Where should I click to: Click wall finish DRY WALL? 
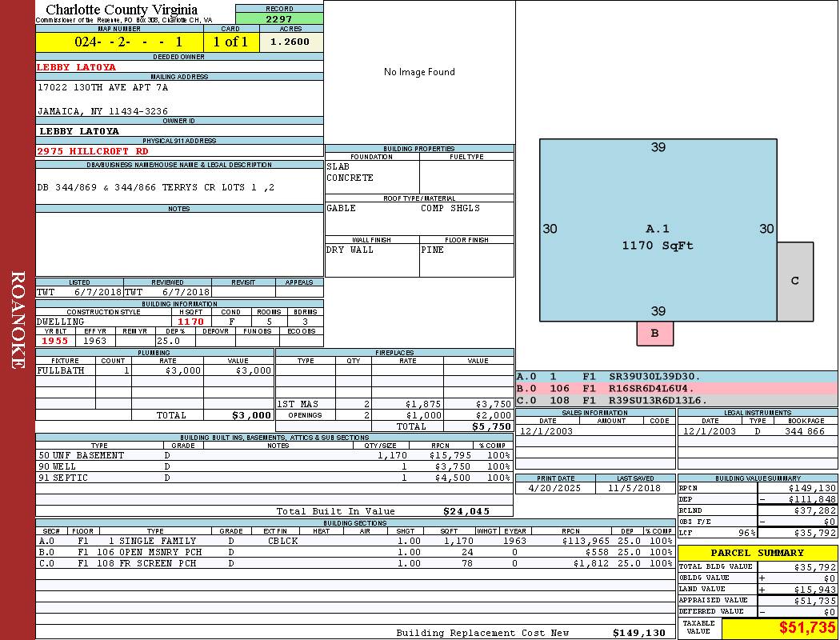coord(350,250)
